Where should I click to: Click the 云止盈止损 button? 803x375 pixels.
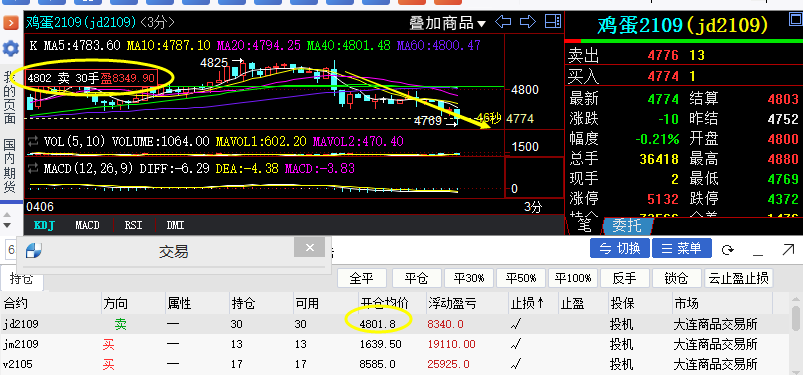point(738,278)
